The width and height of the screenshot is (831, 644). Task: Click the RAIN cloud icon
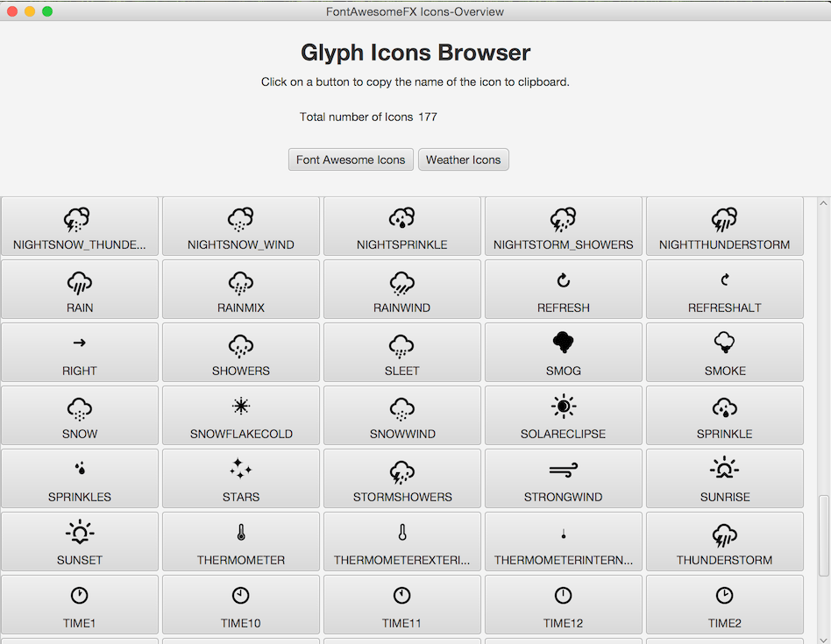80,283
